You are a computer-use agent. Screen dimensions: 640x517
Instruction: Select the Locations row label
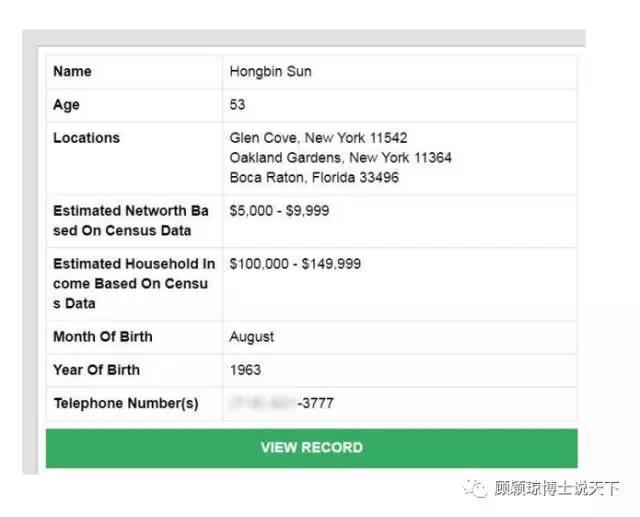[86, 138]
